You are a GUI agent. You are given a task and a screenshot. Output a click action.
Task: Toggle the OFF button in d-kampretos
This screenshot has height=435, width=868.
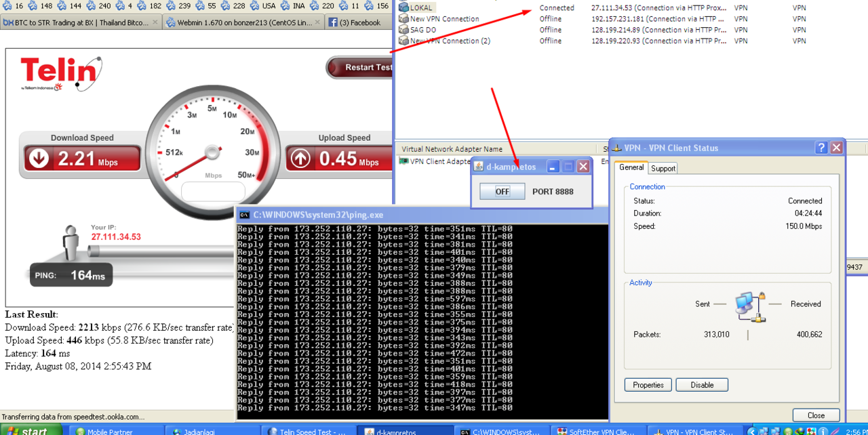tap(502, 191)
